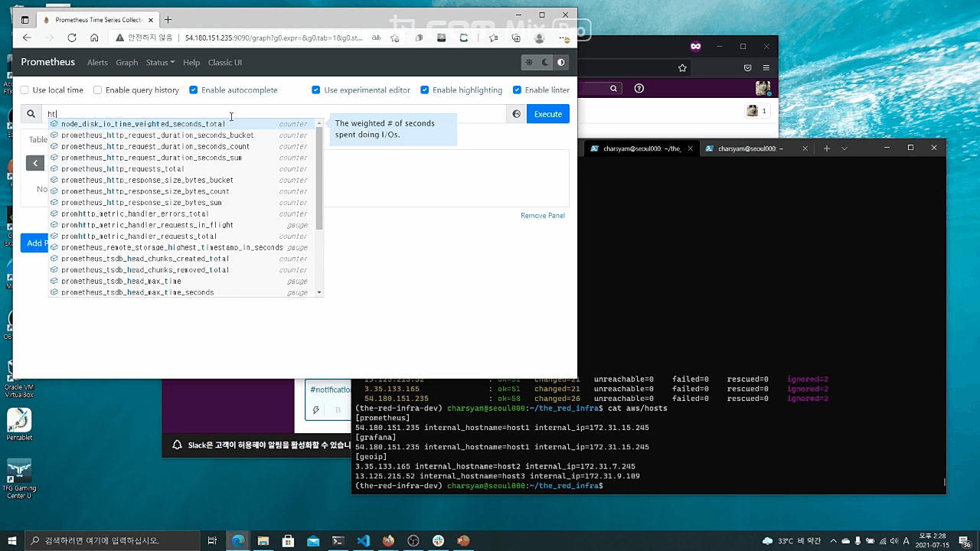Viewport: 980px width, 551px height.
Task: Select prometheus_http_request_duration_seconds_bucket suggestion
Action: tap(182, 135)
